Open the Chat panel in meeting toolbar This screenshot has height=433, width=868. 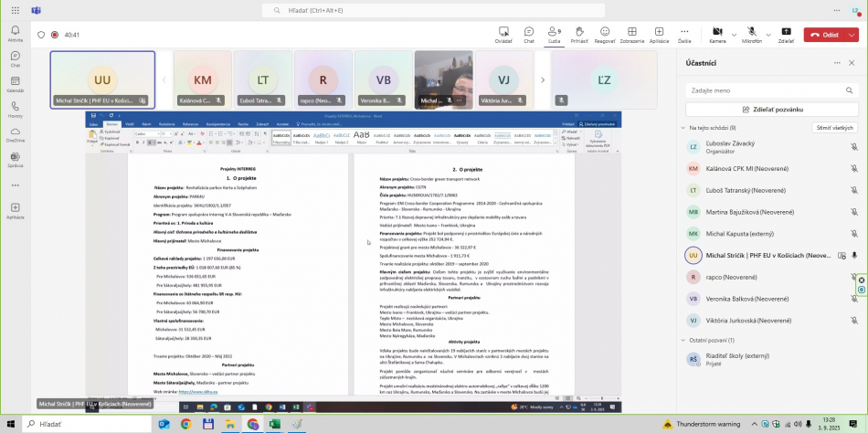528,34
